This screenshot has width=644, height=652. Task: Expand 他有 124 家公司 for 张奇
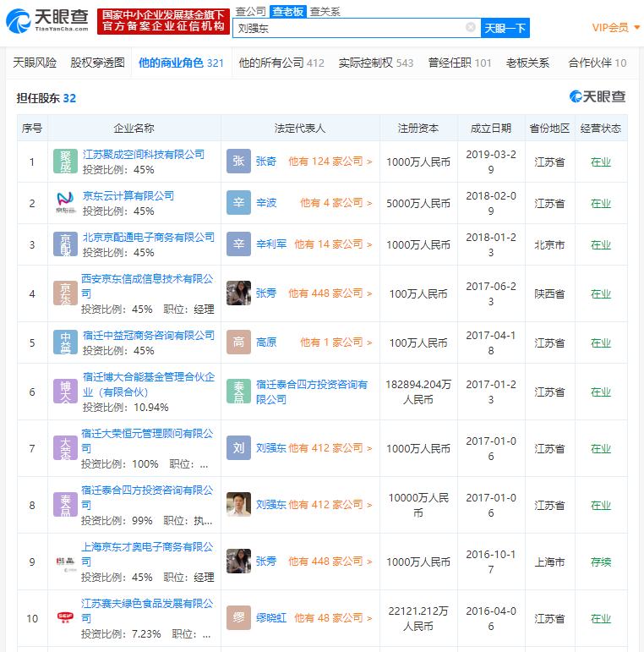(x=330, y=162)
